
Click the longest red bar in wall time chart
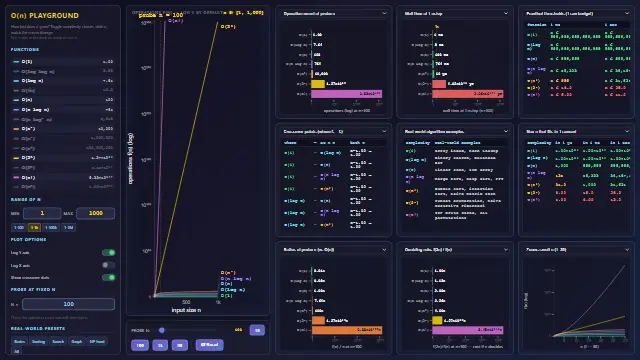coord(468,94)
